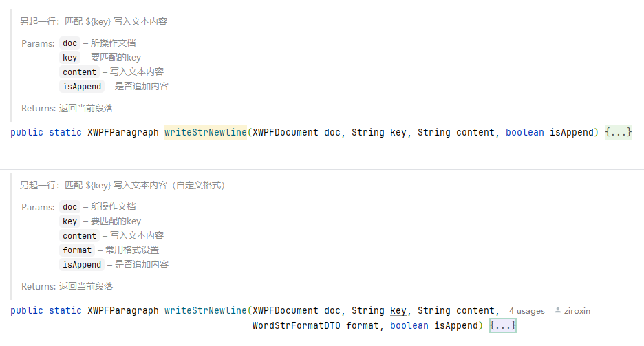Click the second writeStrNewline method name
Image resolution: width=644 pixels, height=346 pixels.
(x=205, y=310)
